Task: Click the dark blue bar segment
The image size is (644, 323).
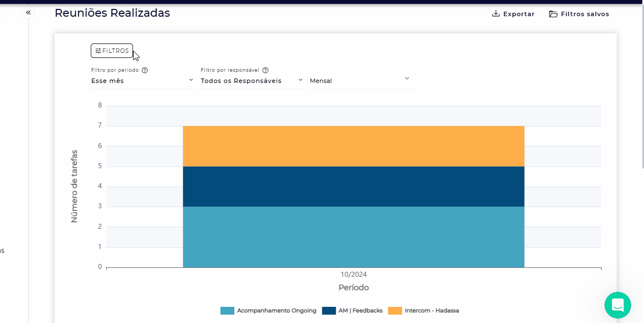Action: pos(353,187)
